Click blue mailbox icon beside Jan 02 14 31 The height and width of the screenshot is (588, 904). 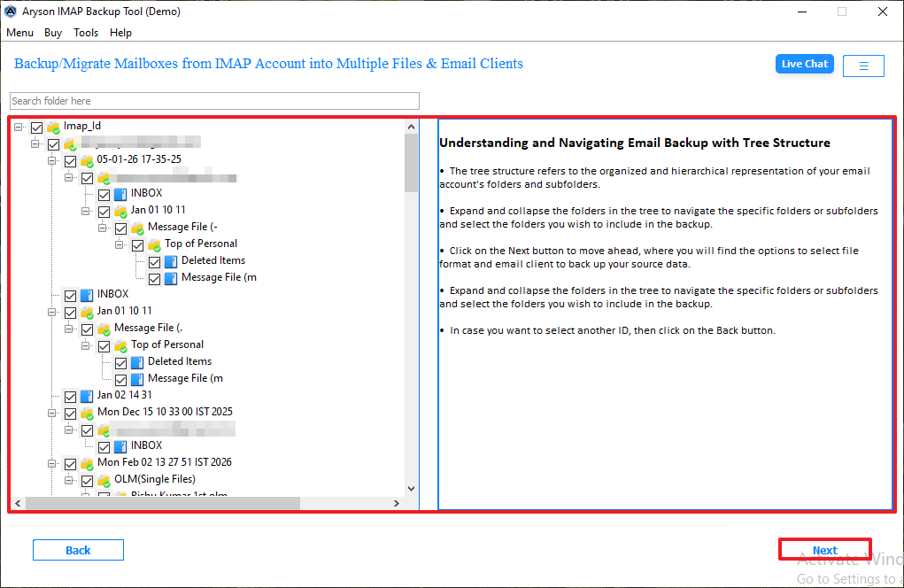click(87, 396)
